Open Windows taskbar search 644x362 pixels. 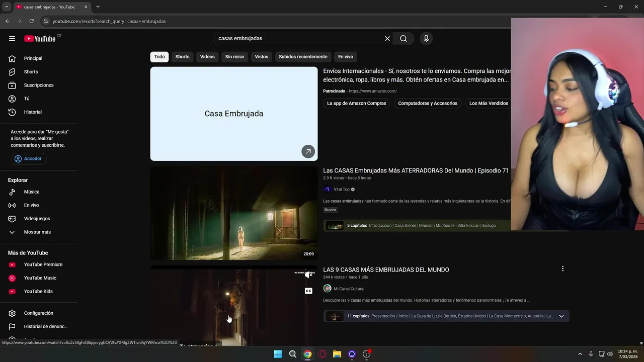tap(292, 354)
